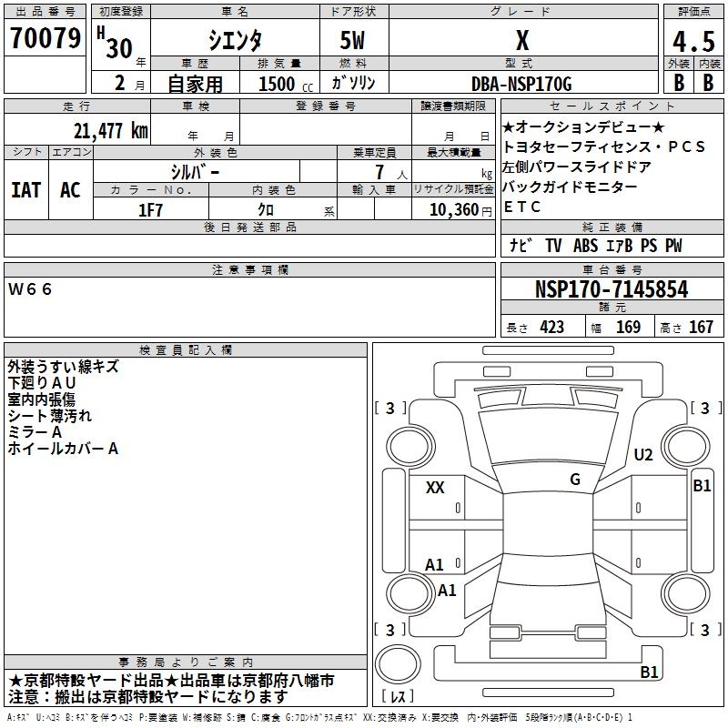Viewport: 728px width, 728px height.
Task: Select the ナビ equipment item
Action: tap(520, 245)
